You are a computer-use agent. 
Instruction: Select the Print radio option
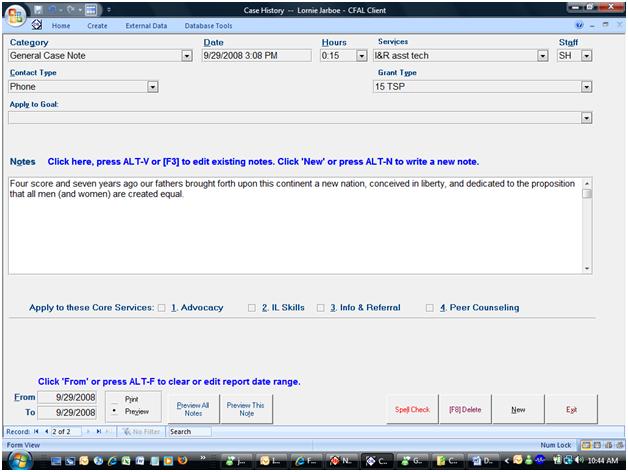(115, 399)
